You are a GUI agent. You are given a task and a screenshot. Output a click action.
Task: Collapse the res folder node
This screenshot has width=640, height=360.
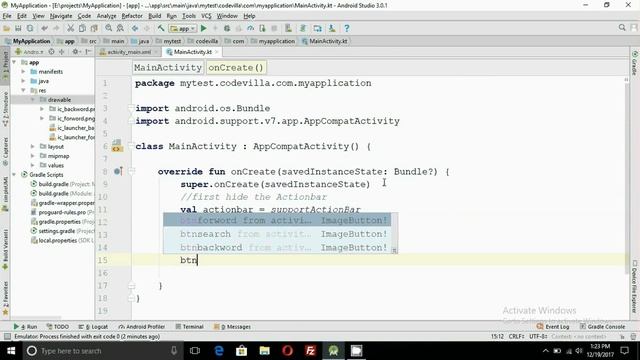pos(23,90)
